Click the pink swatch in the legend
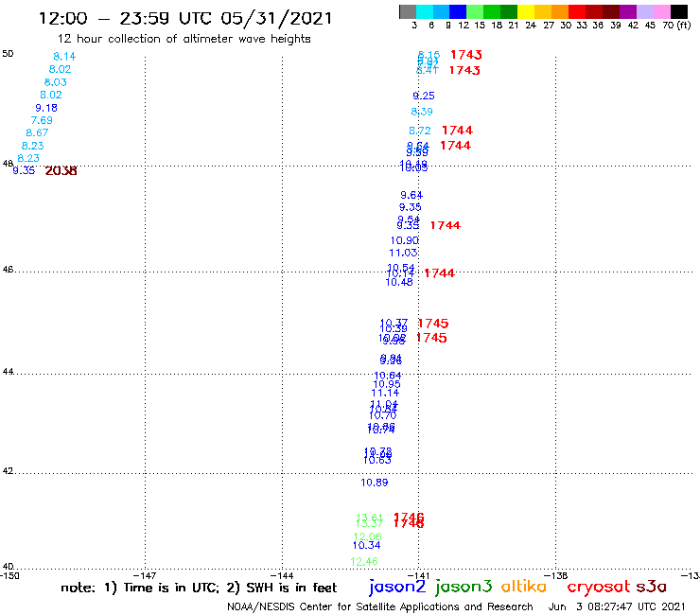Image resolution: width=700 pixels, height=615 pixels. pos(661,11)
